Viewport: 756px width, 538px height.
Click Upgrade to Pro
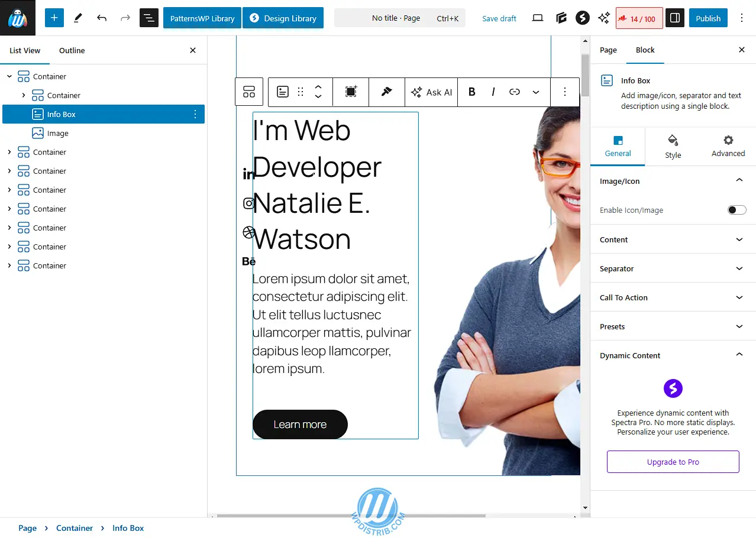(673, 462)
